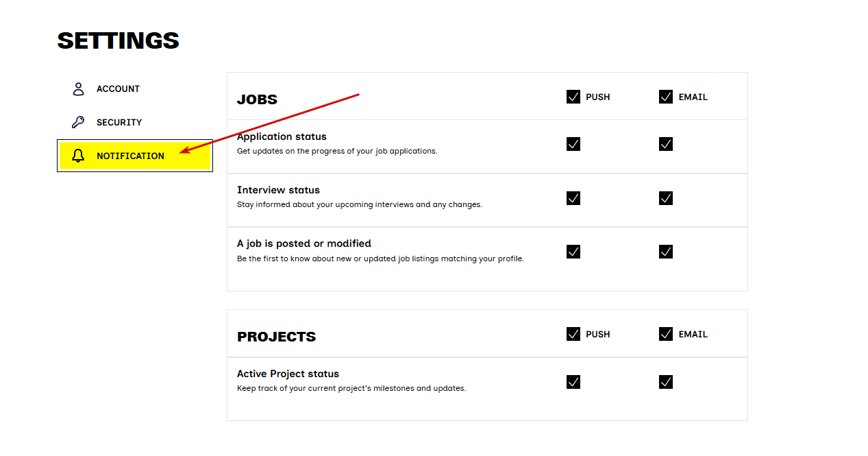Disable email for Active Project status

point(666,382)
